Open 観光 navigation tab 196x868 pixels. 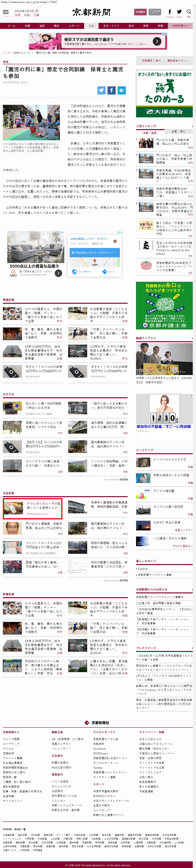point(57,26)
